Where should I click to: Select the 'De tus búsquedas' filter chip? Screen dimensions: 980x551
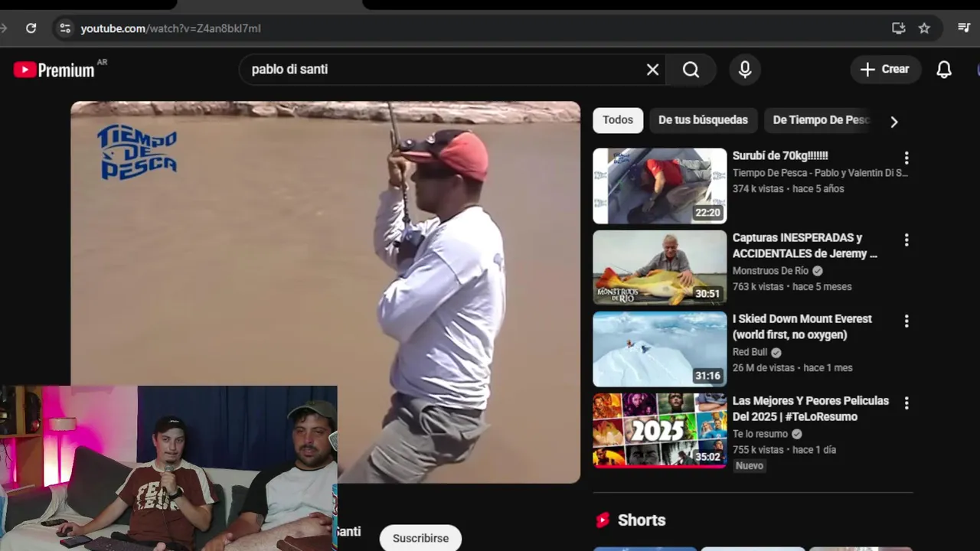click(703, 120)
